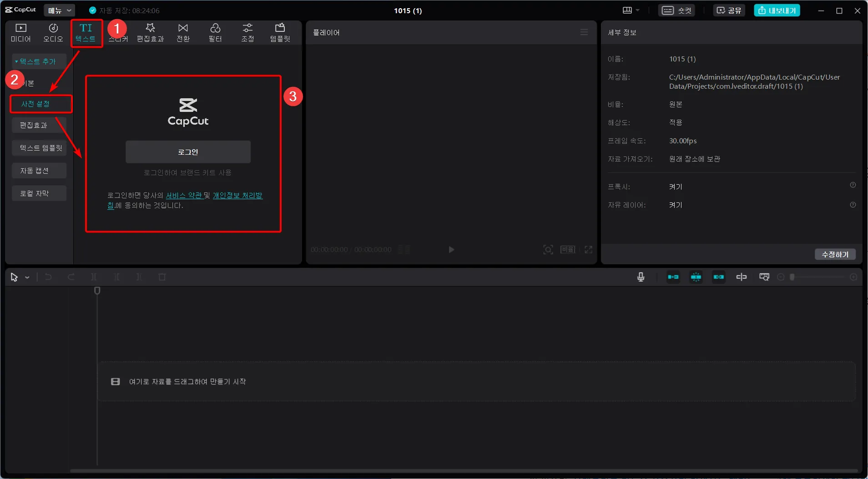868x479 pixels.
Task: Open the layout switcher dropdown
Action: (x=631, y=10)
